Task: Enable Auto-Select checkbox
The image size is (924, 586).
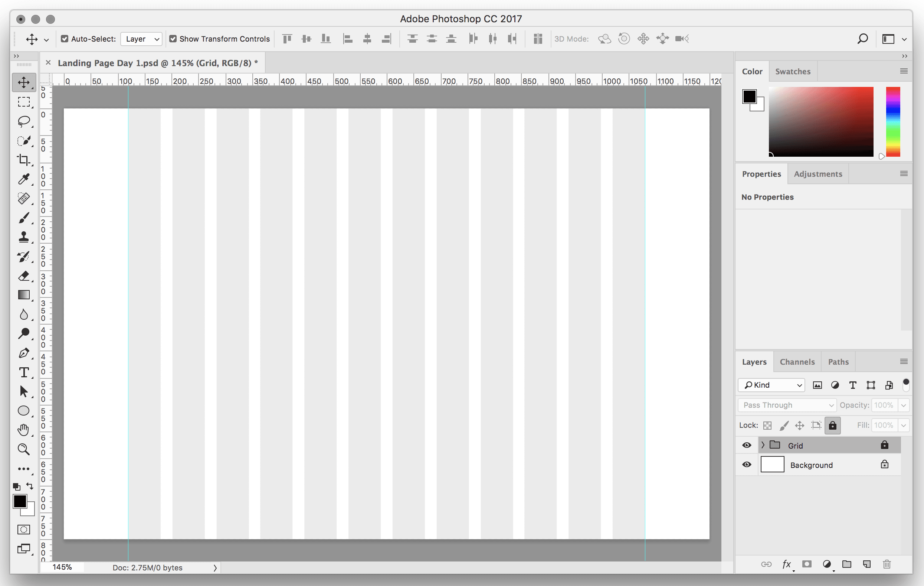Action: point(64,39)
